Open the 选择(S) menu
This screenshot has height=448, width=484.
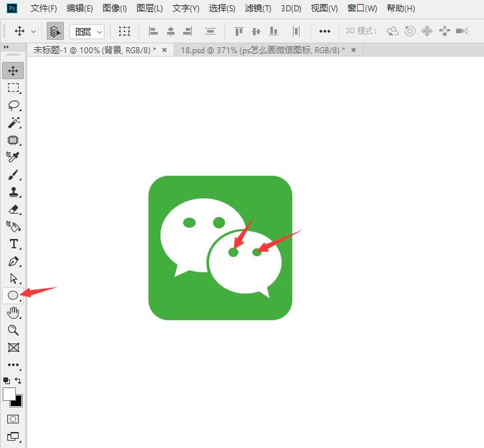click(x=222, y=9)
